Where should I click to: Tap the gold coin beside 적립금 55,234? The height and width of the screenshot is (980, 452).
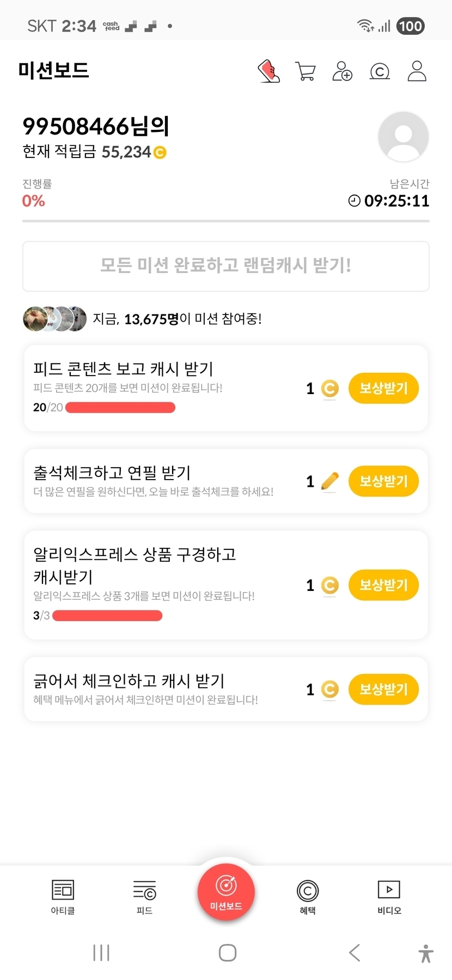coord(160,153)
